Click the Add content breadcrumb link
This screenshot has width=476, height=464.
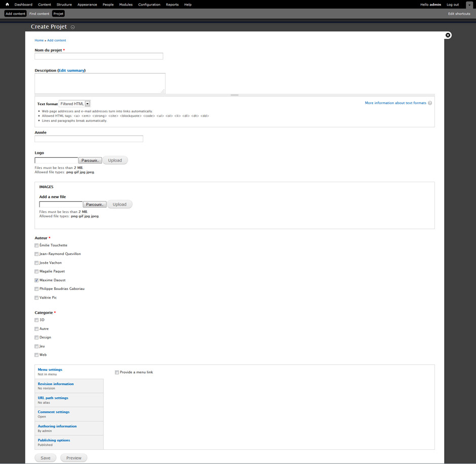(x=57, y=40)
